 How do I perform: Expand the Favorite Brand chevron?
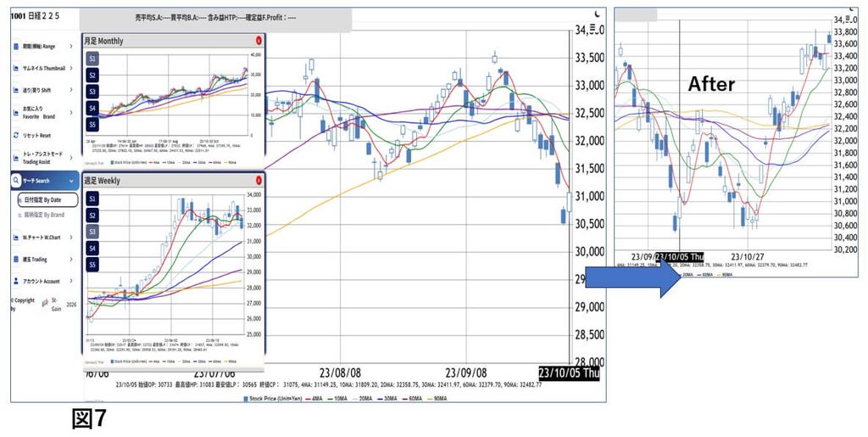tap(71, 113)
